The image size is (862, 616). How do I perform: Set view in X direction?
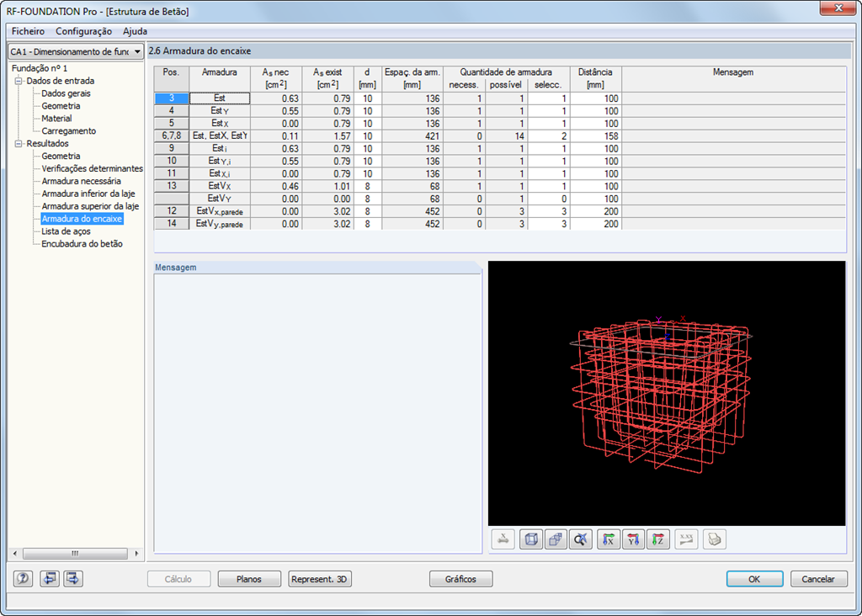point(609,539)
